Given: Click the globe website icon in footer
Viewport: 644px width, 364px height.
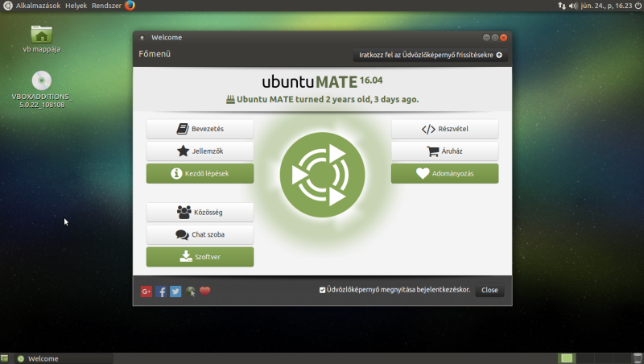Looking at the screenshot, I should (x=190, y=292).
